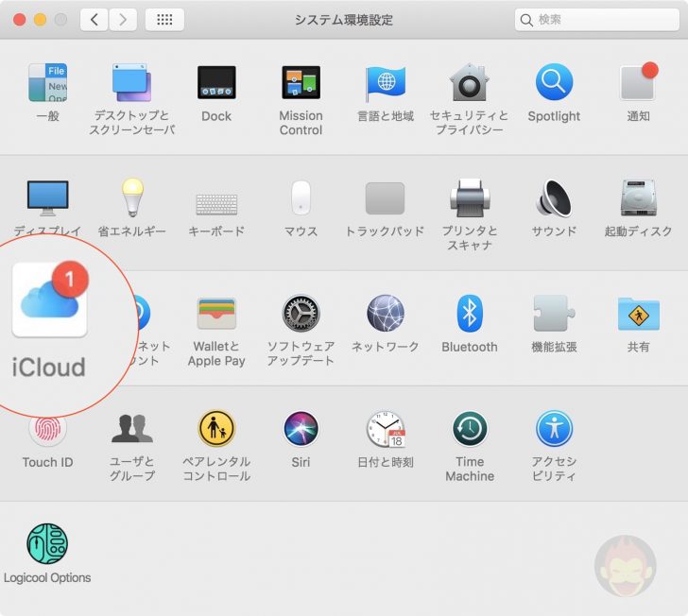Open ペアレンタルコントロール preferences
Viewport: 688px width, 616px height.
click(x=216, y=428)
